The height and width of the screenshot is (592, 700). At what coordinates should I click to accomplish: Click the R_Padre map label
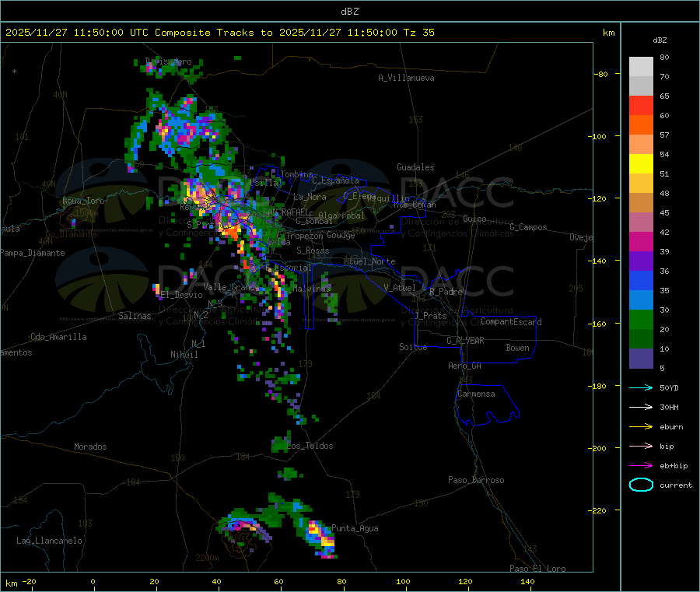[446, 292]
